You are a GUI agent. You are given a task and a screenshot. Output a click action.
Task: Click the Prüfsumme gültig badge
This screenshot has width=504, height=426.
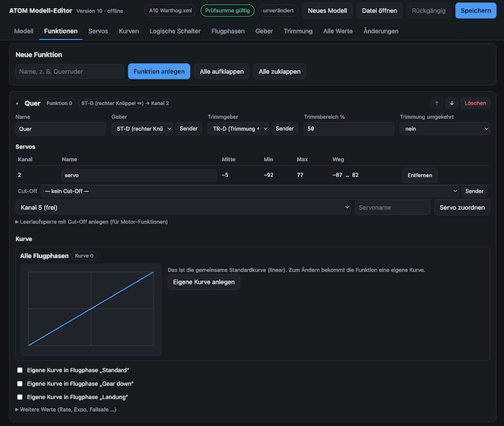(228, 10)
